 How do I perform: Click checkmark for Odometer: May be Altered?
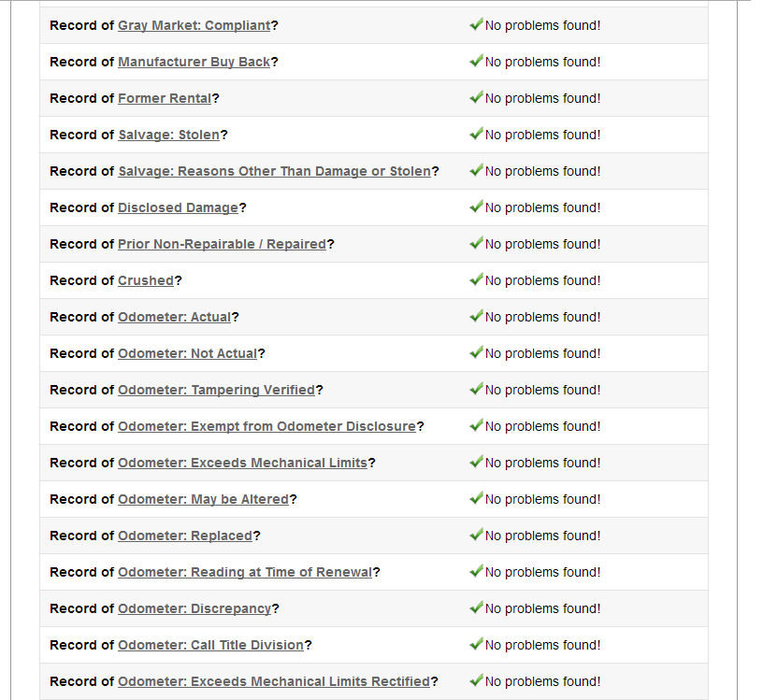pos(476,498)
